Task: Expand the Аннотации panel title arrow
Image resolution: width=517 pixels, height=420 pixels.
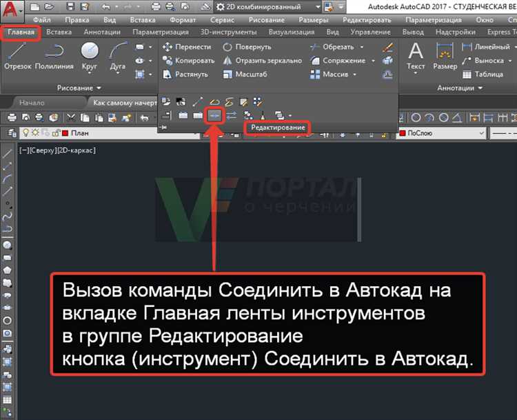Action: pos(480,88)
